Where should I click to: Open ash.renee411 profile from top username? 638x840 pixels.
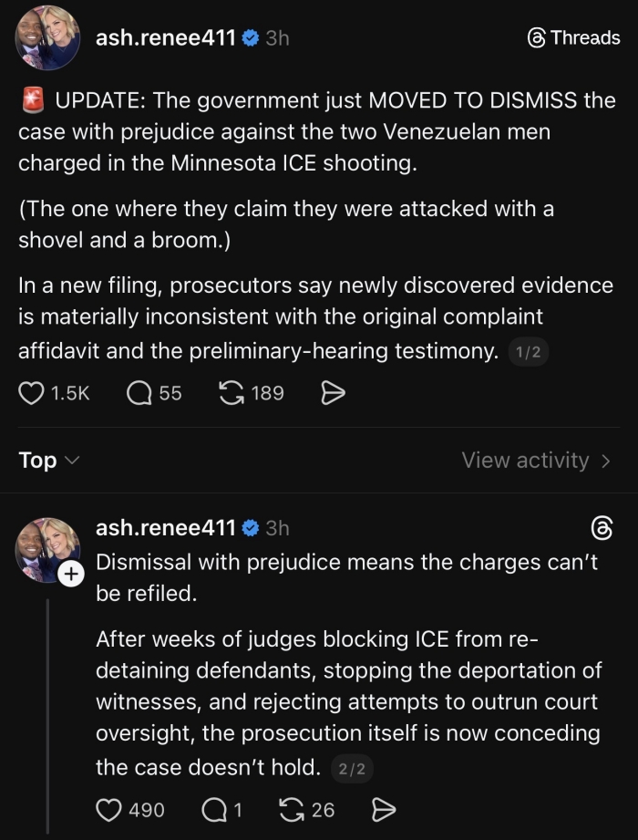(x=166, y=38)
